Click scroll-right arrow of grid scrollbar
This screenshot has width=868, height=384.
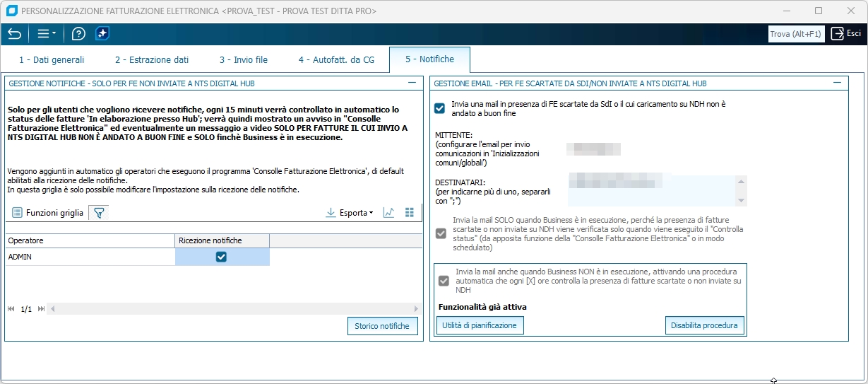coord(416,309)
